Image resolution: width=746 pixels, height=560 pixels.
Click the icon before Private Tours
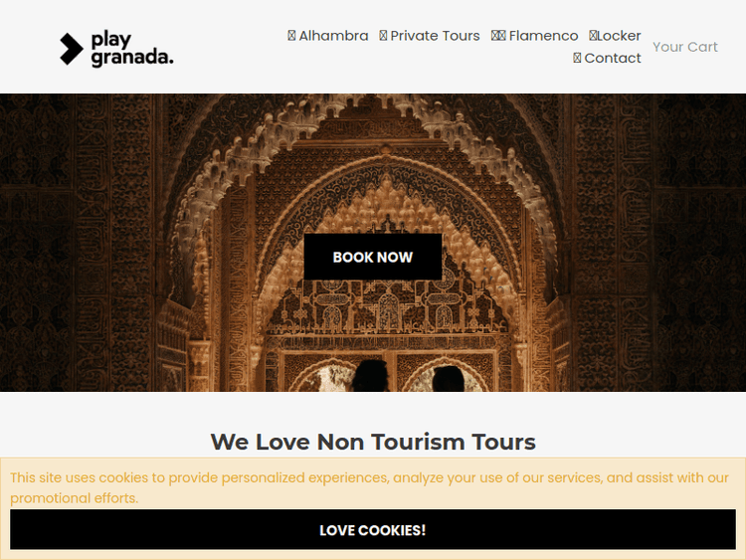click(383, 36)
